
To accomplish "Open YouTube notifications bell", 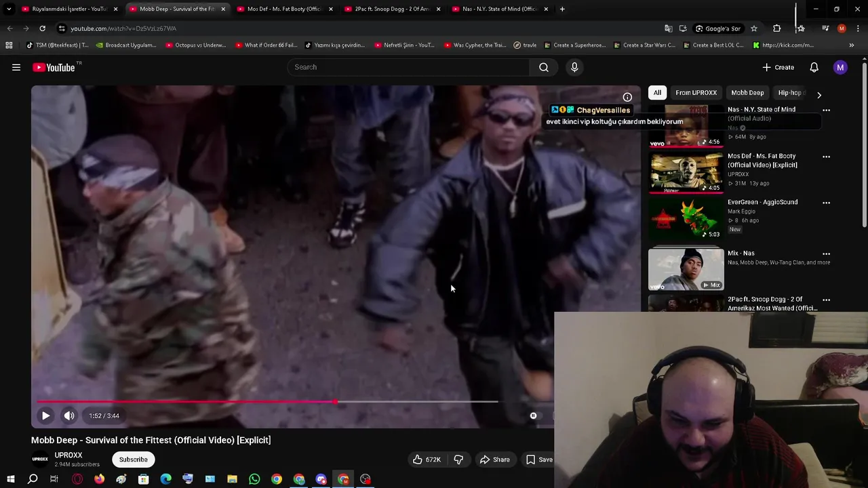I will click(x=814, y=67).
